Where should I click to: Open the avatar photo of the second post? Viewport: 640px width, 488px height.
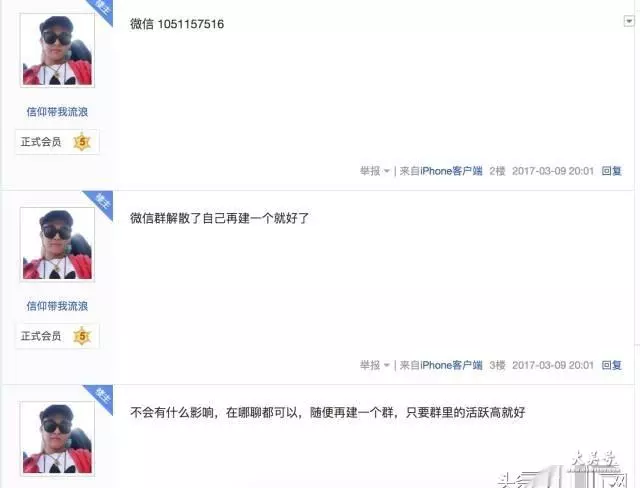pos(58,244)
